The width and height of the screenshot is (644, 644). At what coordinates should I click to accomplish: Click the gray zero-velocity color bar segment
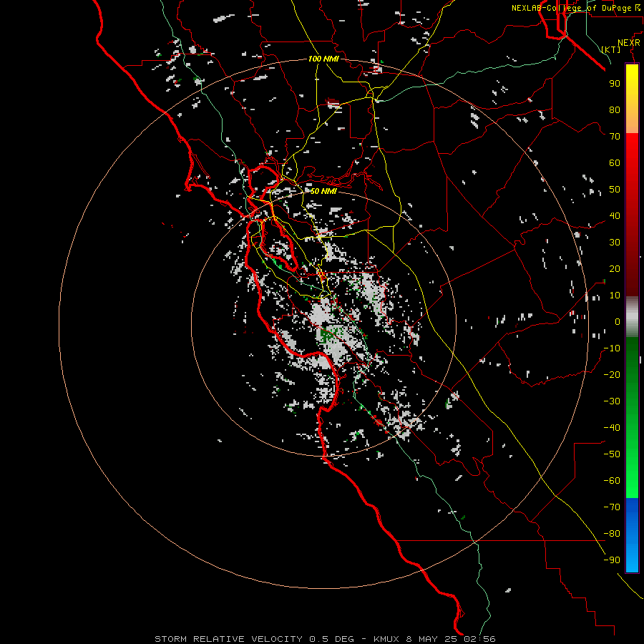coord(632,317)
